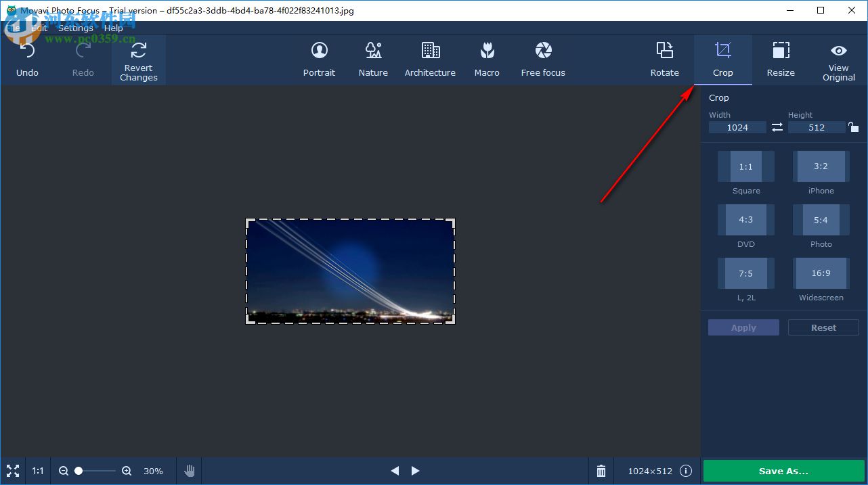Open the Free focus tool
This screenshot has width=868, height=485.
(x=542, y=60)
